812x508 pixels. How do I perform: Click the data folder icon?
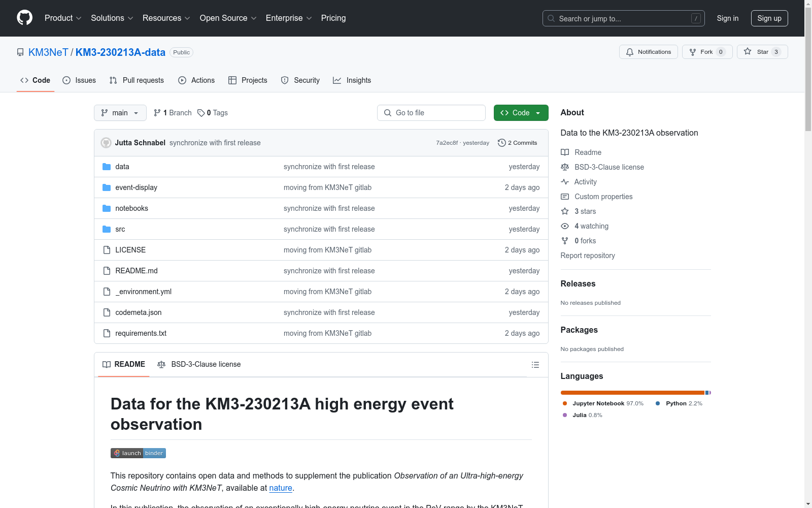coord(107,167)
